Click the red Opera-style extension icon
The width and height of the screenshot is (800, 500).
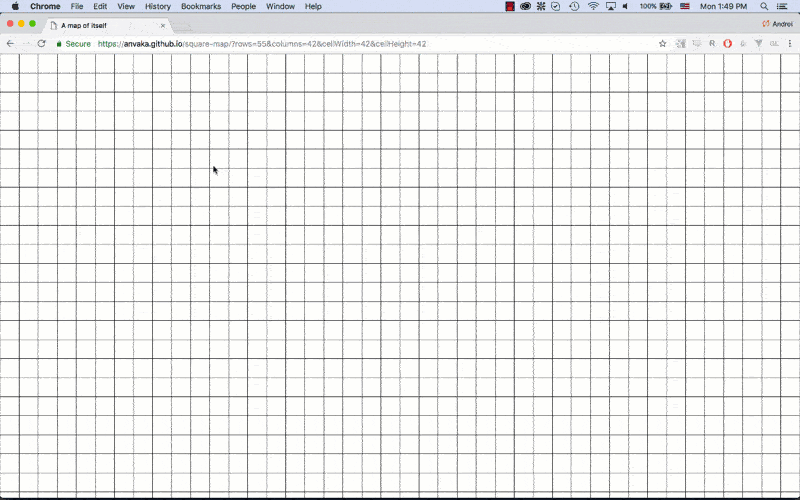728,44
